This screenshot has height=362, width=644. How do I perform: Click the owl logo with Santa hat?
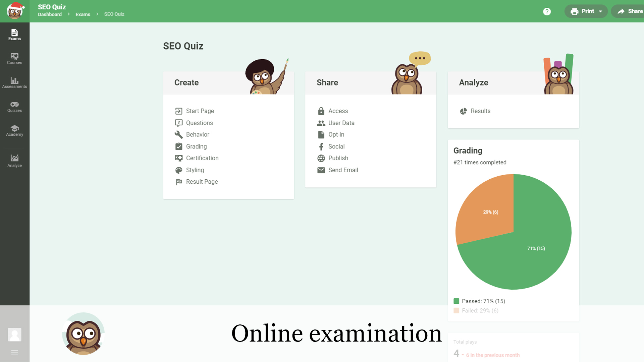pyautogui.click(x=15, y=11)
